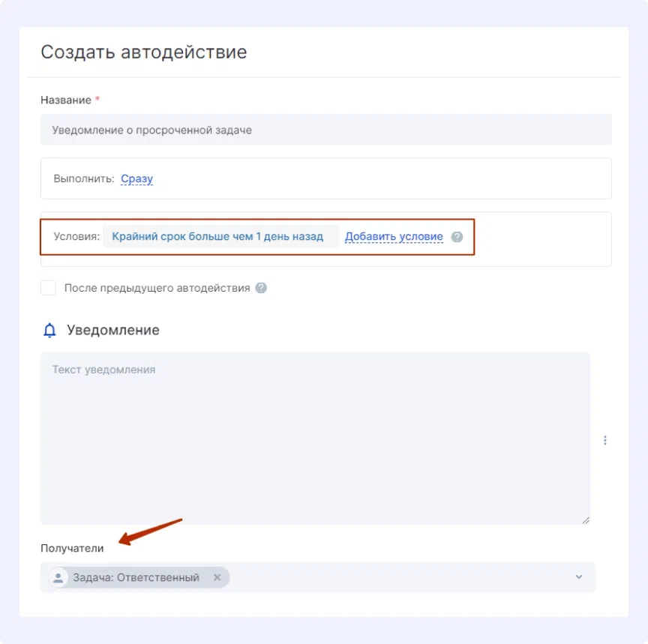Click the person avatar in the recipient chip
The image size is (648, 644).
58,577
